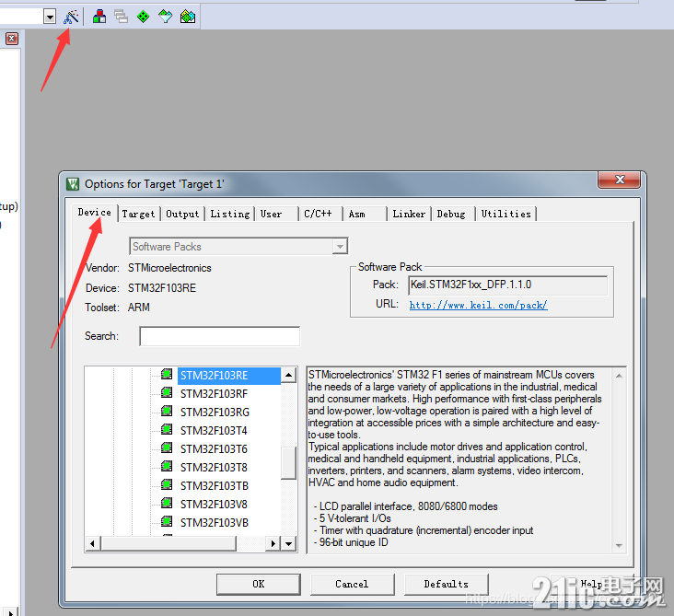Click description pane scroll up arrow
674x616 pixels.
coord(619,376)
